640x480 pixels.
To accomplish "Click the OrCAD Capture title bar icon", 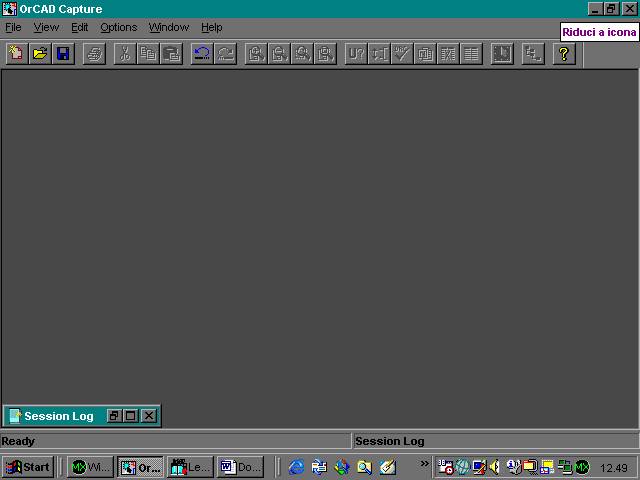I will tap(9, 9).
